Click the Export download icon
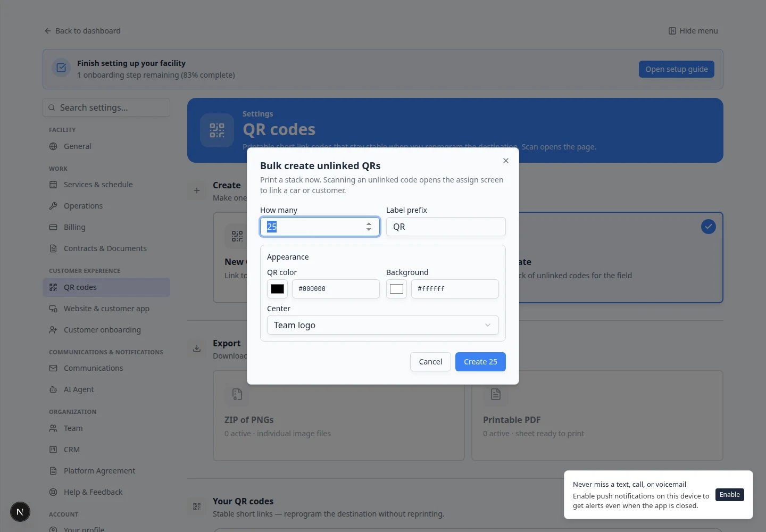The width and height of the screenshot is (766, 532). click(x=197, y=348)
